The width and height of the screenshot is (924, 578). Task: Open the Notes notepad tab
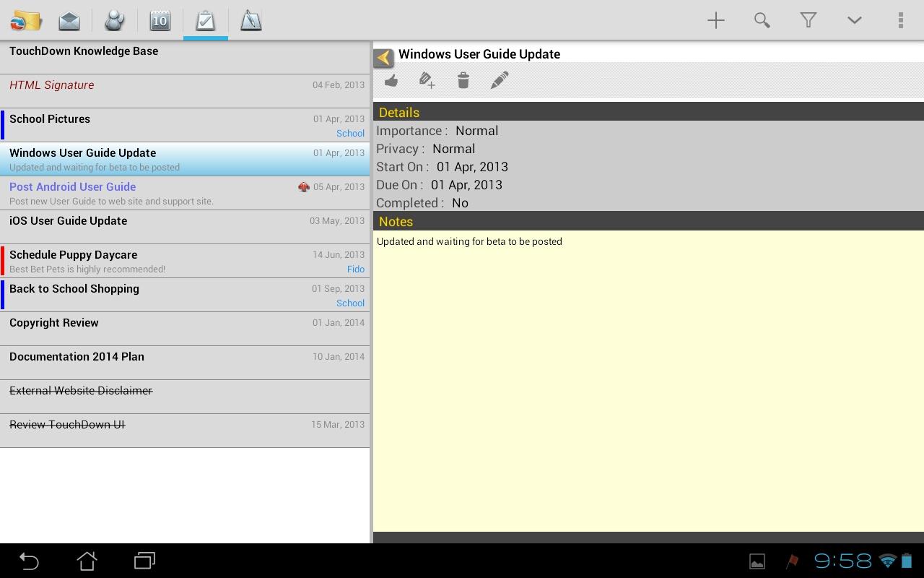[x=250, y=20]
